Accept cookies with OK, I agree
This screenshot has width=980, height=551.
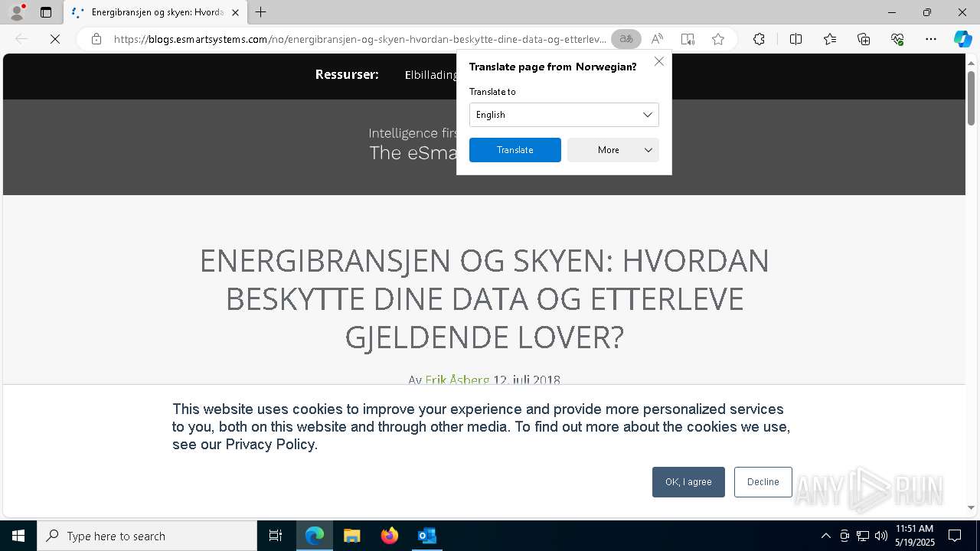click(x=688, y=482)
